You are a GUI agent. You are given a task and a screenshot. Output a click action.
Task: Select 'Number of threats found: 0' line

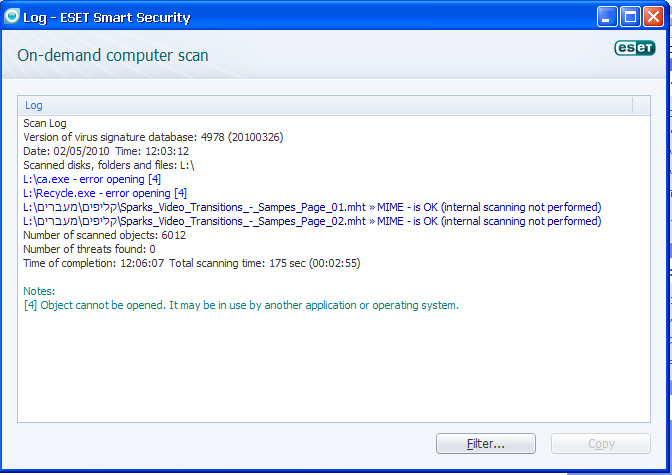(x=89, y=249)
